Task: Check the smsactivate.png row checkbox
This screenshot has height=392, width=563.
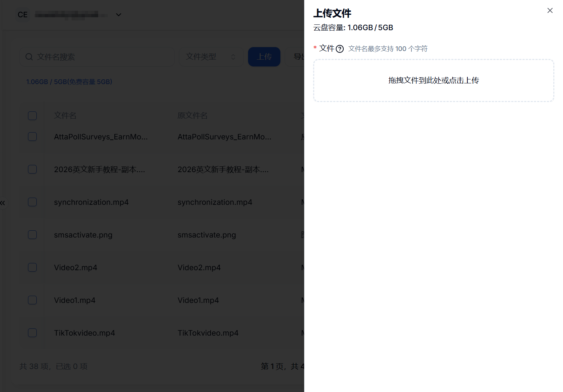Action: click(32, 235)
